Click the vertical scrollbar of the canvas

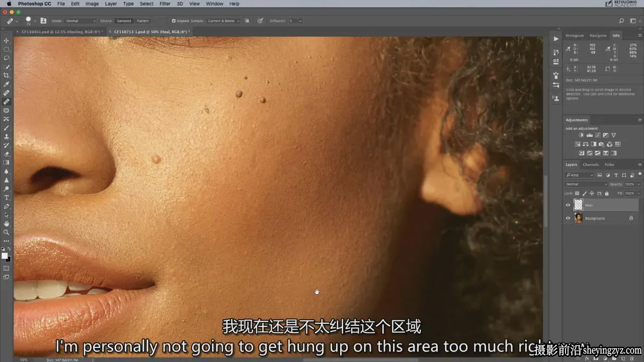pyautogui.click(x=545, y=201)
